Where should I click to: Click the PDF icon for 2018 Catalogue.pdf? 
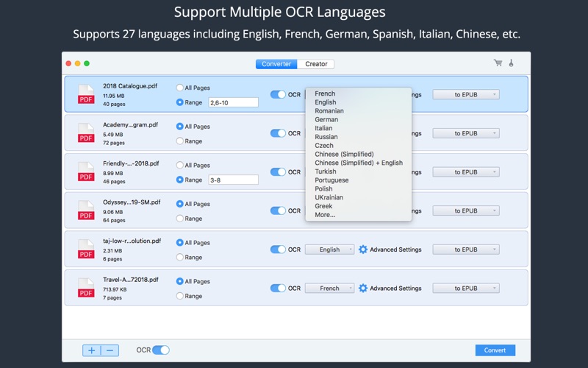coord(86,94)
